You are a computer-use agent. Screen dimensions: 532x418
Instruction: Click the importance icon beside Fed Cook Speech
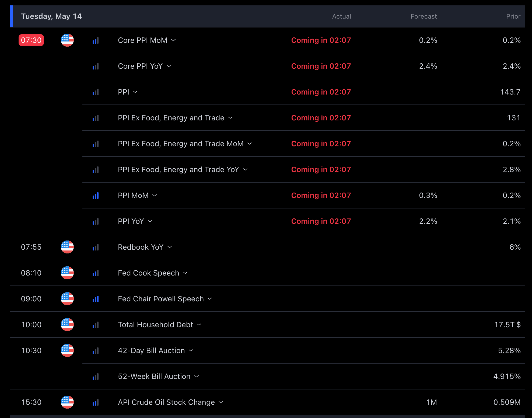pyautogui.click(x=96, y=273)
